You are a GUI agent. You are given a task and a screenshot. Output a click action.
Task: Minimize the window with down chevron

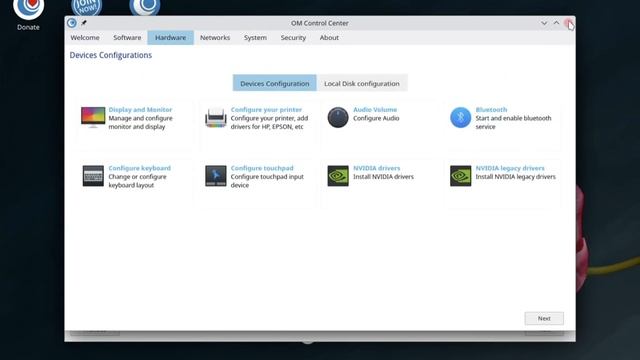(544, 23)
